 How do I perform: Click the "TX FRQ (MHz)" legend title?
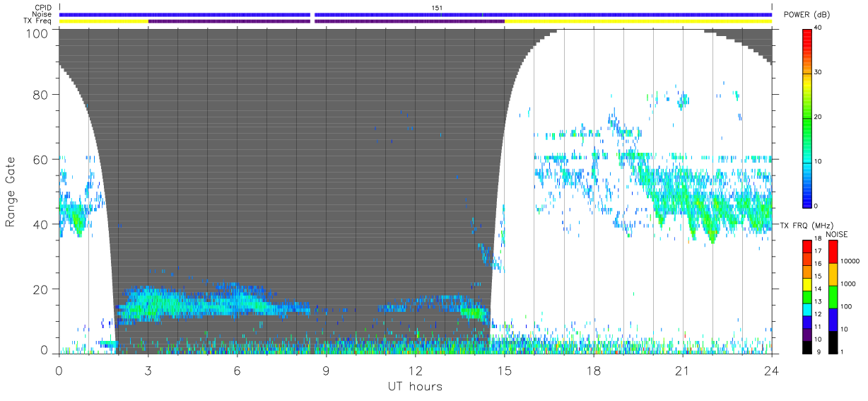(x=805, y=225)
